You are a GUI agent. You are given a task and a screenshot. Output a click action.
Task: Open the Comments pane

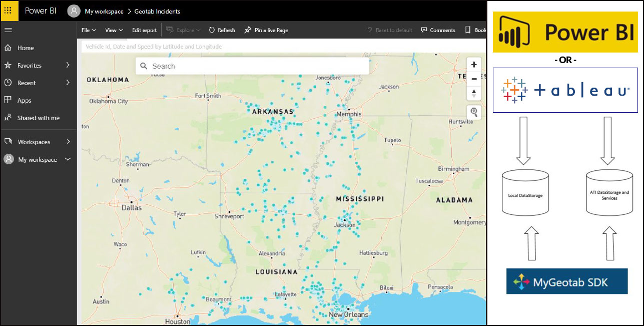[x=438, y=30]
